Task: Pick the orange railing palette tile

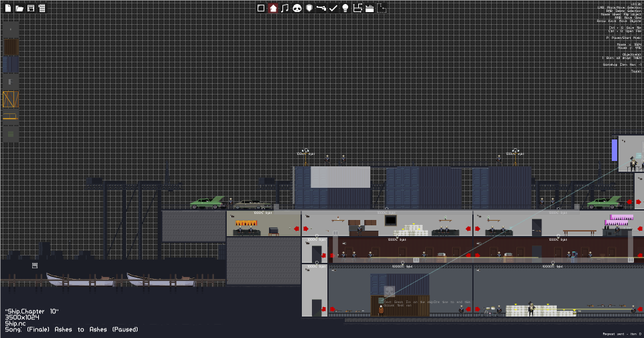Action: click(x=11, y=117)
